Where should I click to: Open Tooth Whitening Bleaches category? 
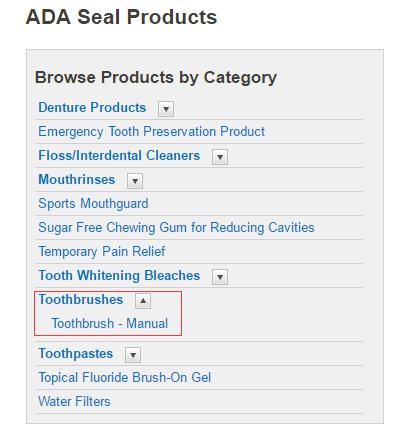(119, 276)
